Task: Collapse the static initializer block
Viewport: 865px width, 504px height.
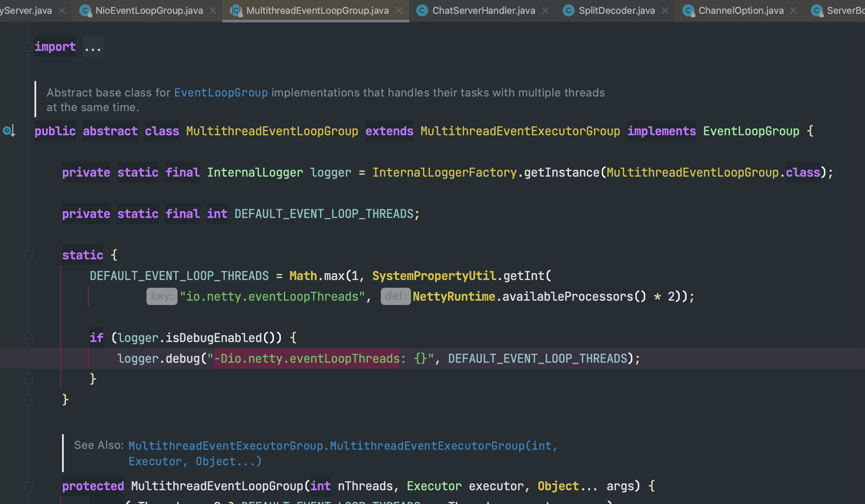Action: [x=29, y=255]
